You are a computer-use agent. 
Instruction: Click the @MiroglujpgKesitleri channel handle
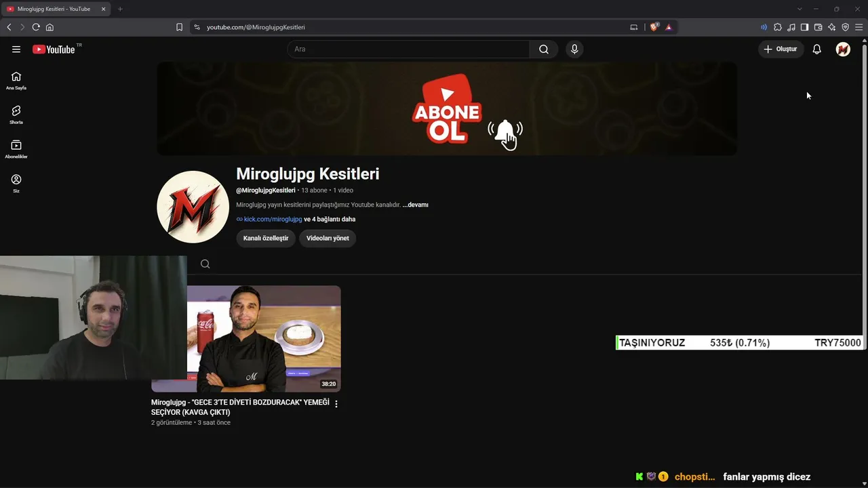coord(266,190)
